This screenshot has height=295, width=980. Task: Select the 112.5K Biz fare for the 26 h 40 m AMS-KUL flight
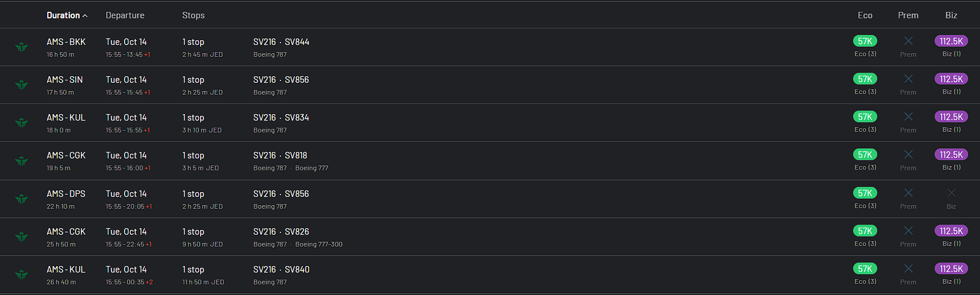[951, 269]
